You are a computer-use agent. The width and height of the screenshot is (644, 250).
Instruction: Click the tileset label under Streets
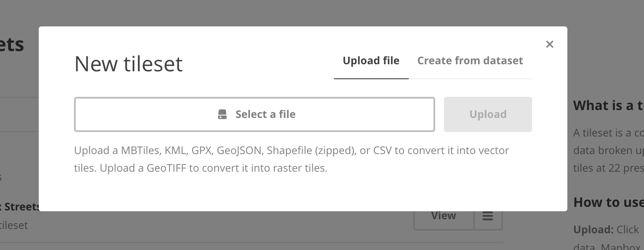(14, 225)
